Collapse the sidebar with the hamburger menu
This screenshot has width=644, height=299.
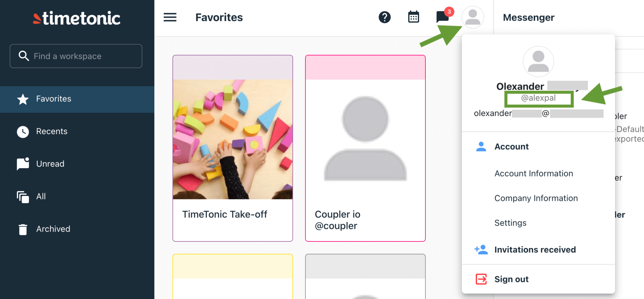[170, 17]
